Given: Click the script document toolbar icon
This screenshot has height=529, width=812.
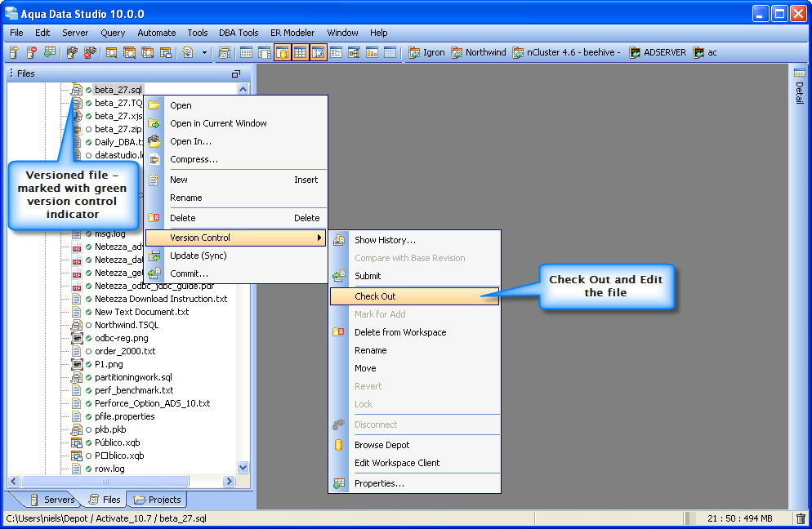Looking at the screenshot, I should point(188,52).
